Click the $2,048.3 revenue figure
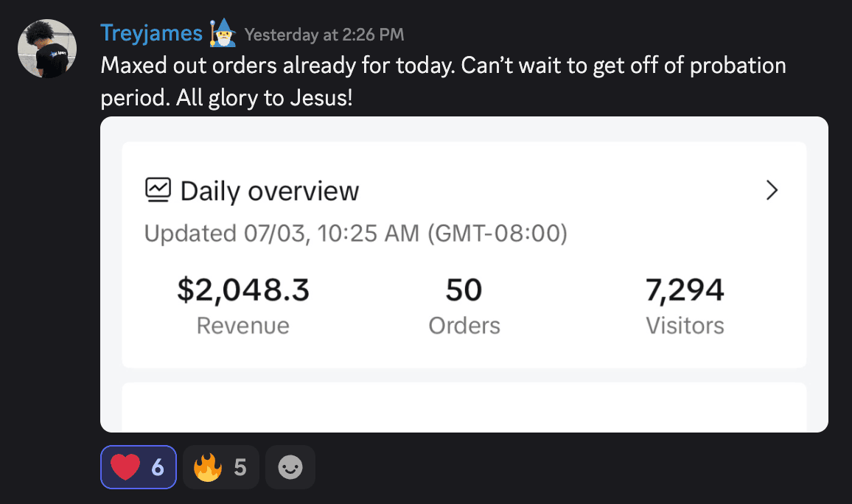Image resolution: width=852 pixels, height=504 pixels. (243, 290)
